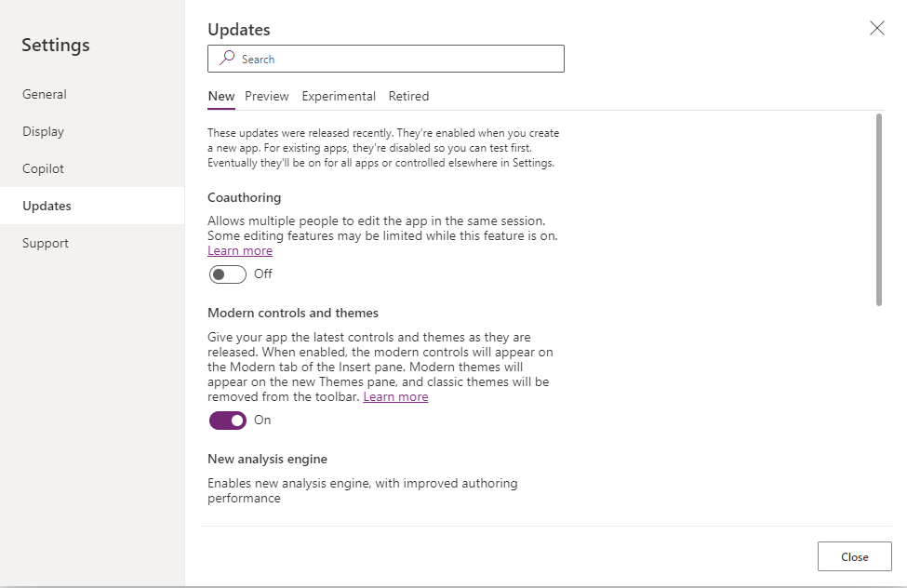Switch to the Preview tab
This screenshot has height=588, width=907.
point(267,96)
